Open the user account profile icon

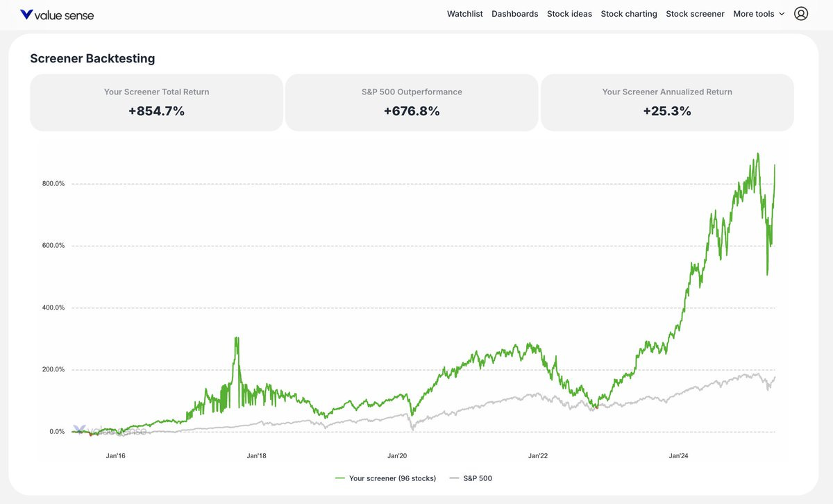(x=801, y=13)
